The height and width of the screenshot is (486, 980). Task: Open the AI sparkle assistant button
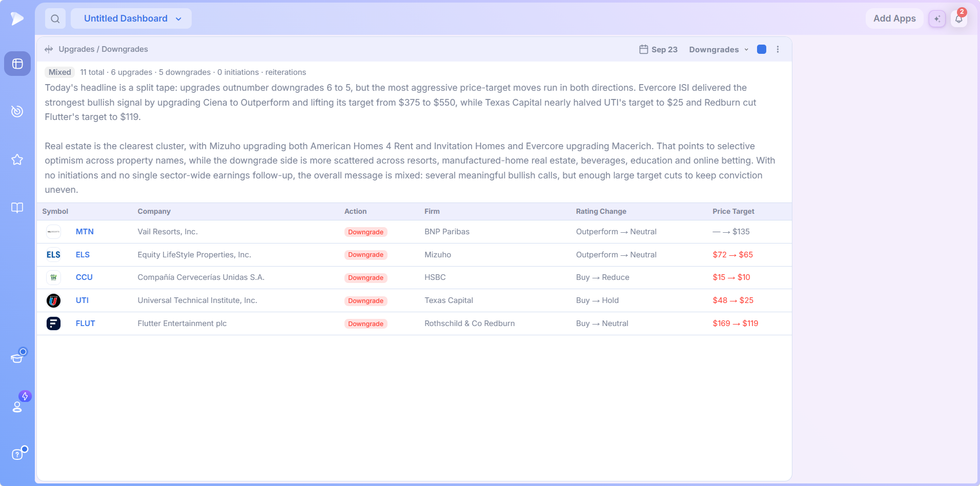point(937,18)
